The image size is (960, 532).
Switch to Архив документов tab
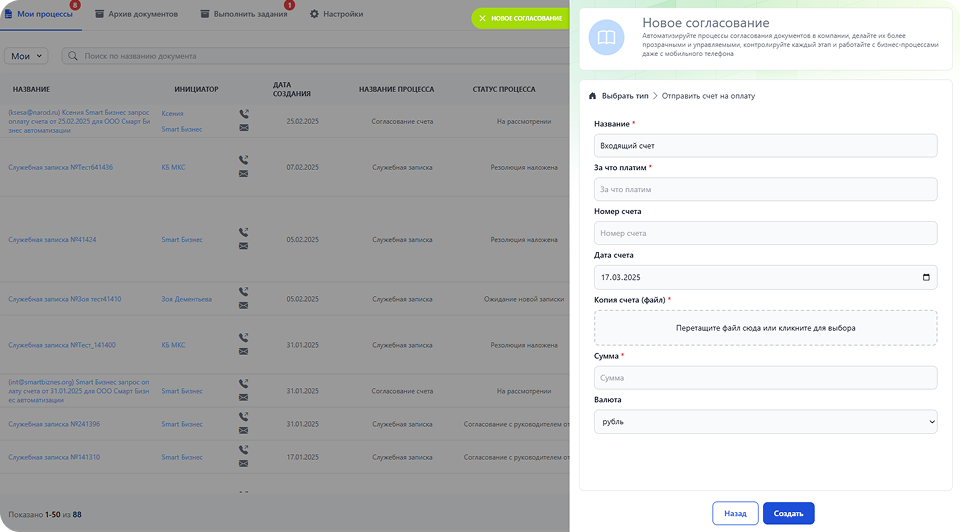click(x=137, y=14)
